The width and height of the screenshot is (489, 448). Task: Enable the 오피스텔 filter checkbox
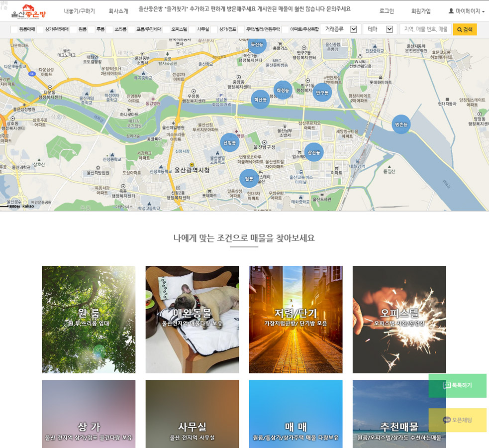(167, 29)
